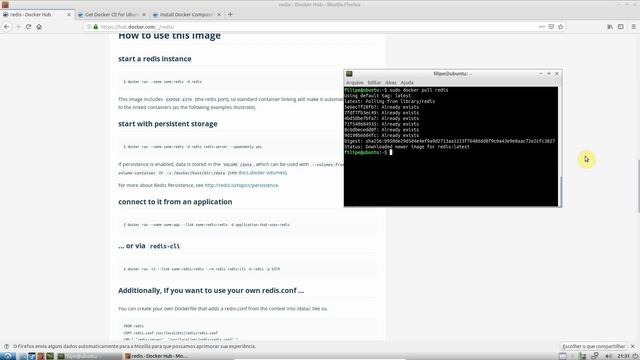This screenshot has width=640, height=360.
Task: Click 'connect to it from an application' heading
Action: point(175,202)
